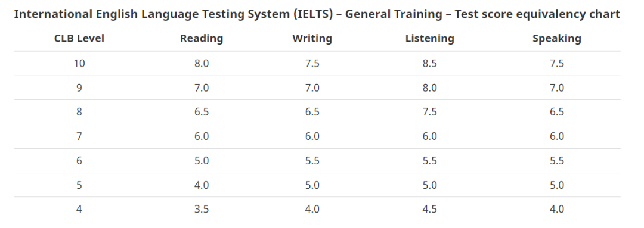Select Reading score 3.5 for CLB 4
644x228 pixels.
click(x=202, y=209)
